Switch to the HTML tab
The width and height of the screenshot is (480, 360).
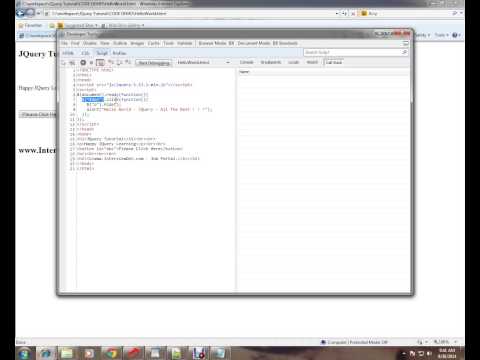(x=68, y=53)
